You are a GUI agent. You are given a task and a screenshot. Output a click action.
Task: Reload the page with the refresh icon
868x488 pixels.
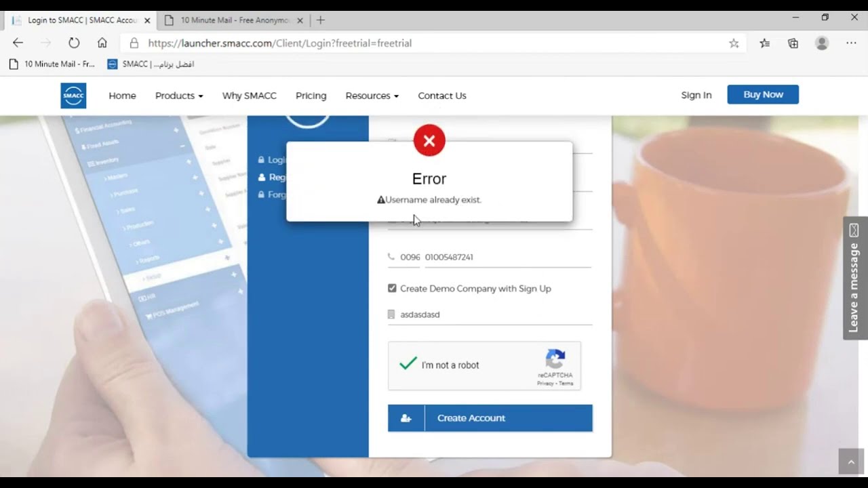coord(74,43)
